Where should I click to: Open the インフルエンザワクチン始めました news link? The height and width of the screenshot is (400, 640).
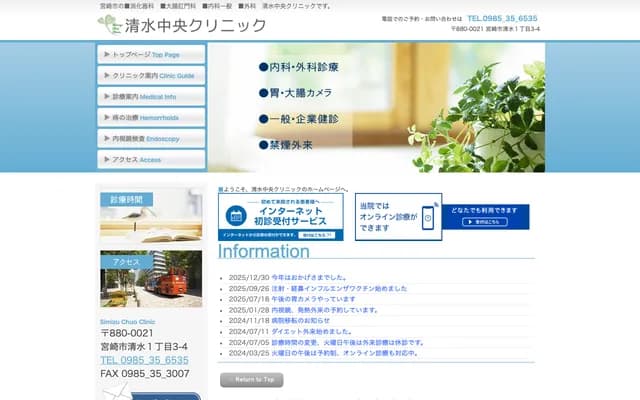point(339,289)
